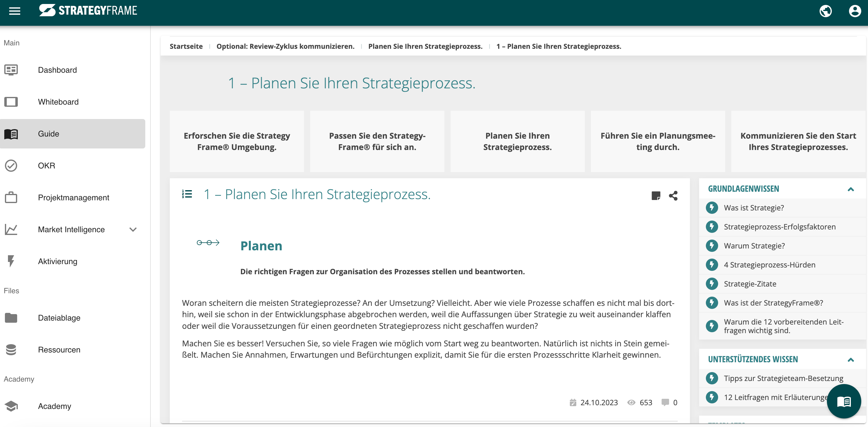Open the hamburger menu in header
Image resolution: width=868 pixels, height=427 pixels.
tap(14, 11)
